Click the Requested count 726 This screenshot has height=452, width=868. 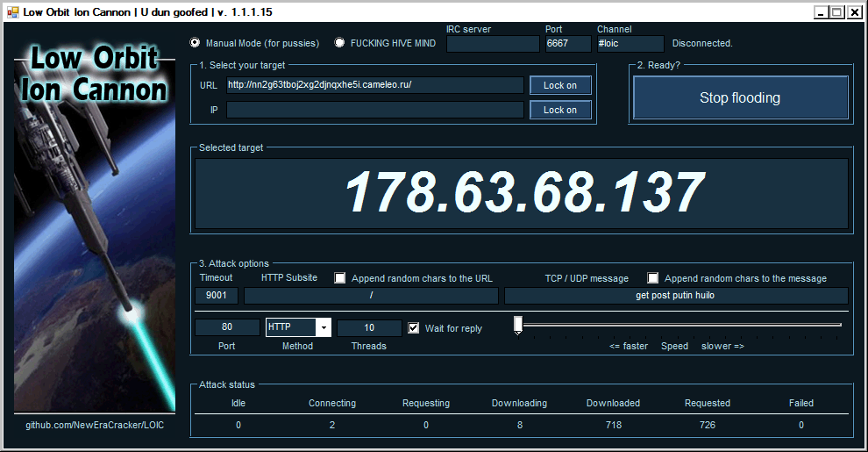pos(708,425)
